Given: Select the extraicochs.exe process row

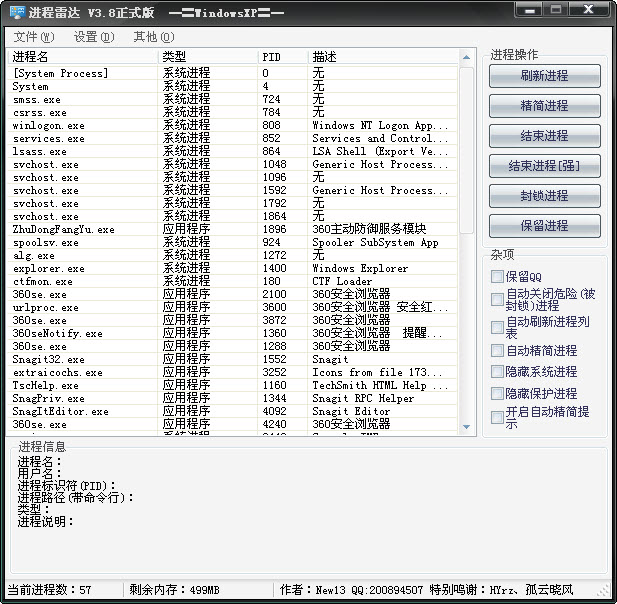Looking at the screenshot, I should pyautogui.click(x=233, y=372).
